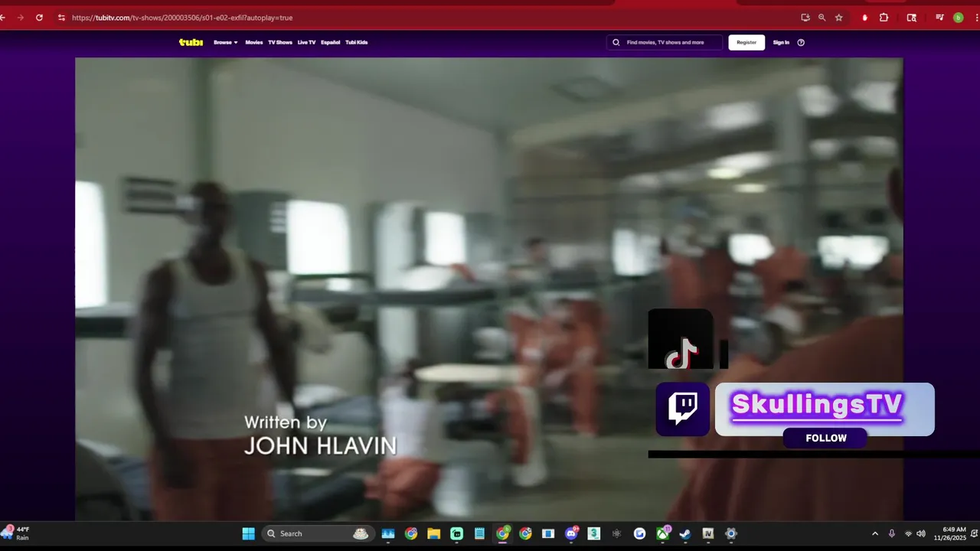Open the Tubi help question-mark icon
The image size is (980, 551).
801,42
